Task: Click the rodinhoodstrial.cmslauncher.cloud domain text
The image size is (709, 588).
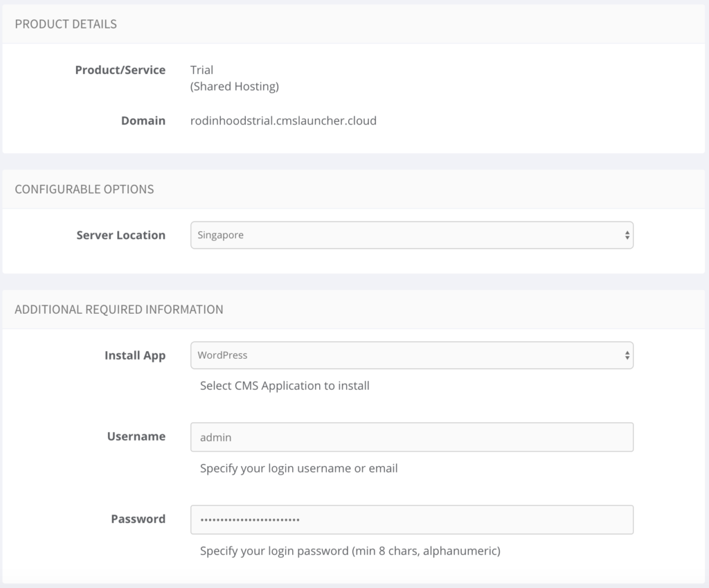Action: point(283,121)
